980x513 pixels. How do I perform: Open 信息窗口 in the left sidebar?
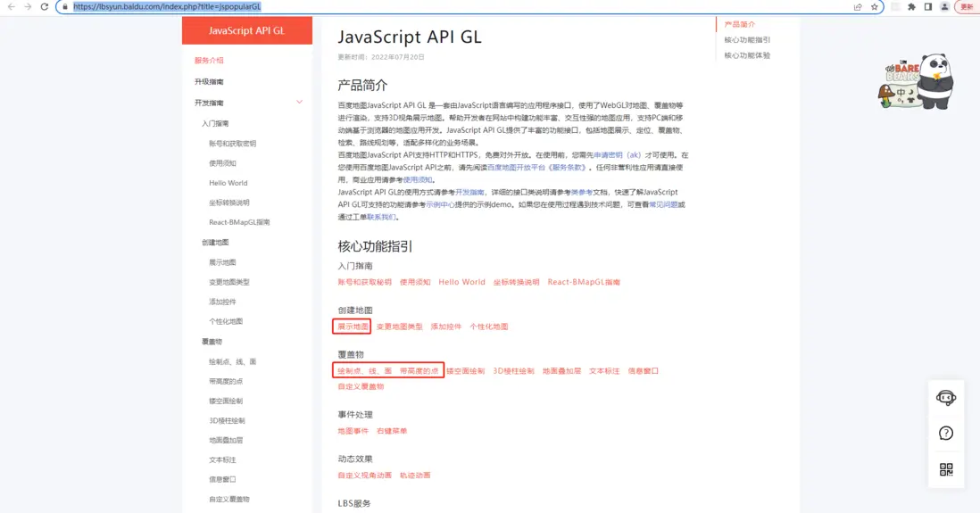[x=222, y=480]
